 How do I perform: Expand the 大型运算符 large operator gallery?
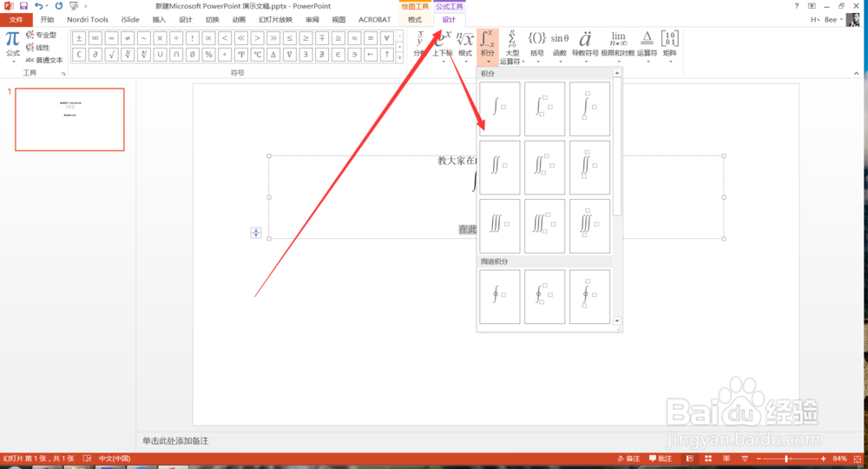point(512,47)
